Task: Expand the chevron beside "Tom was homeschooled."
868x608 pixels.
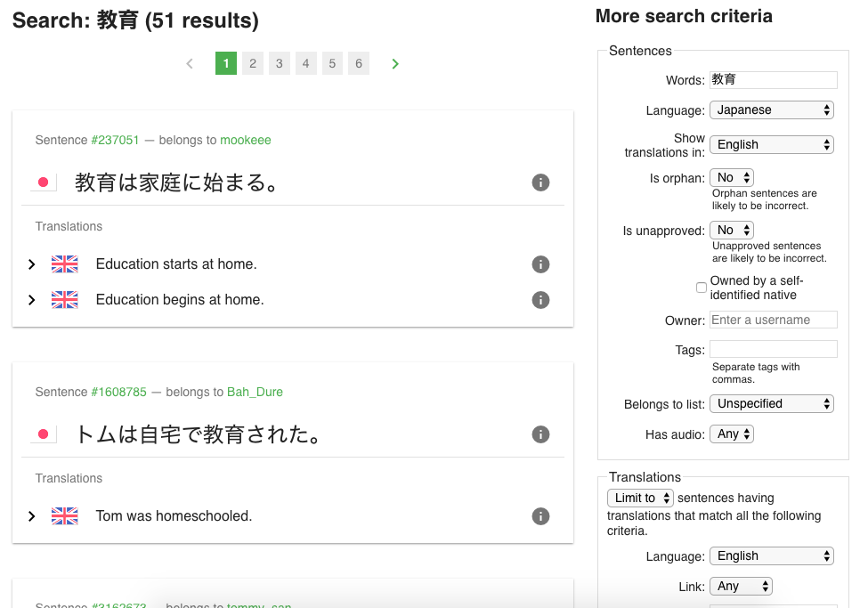Action: click(31, 515)
